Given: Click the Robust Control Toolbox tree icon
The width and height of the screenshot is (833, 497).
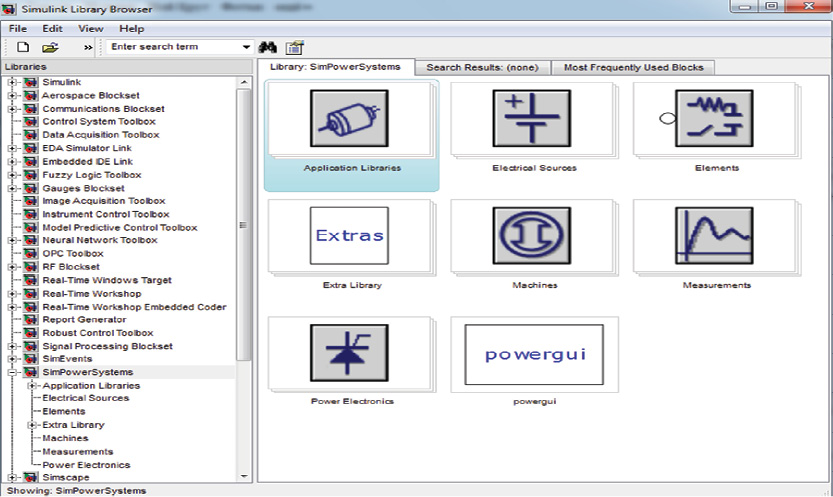Looking at the screenshot, I should [x=31, y=333].
